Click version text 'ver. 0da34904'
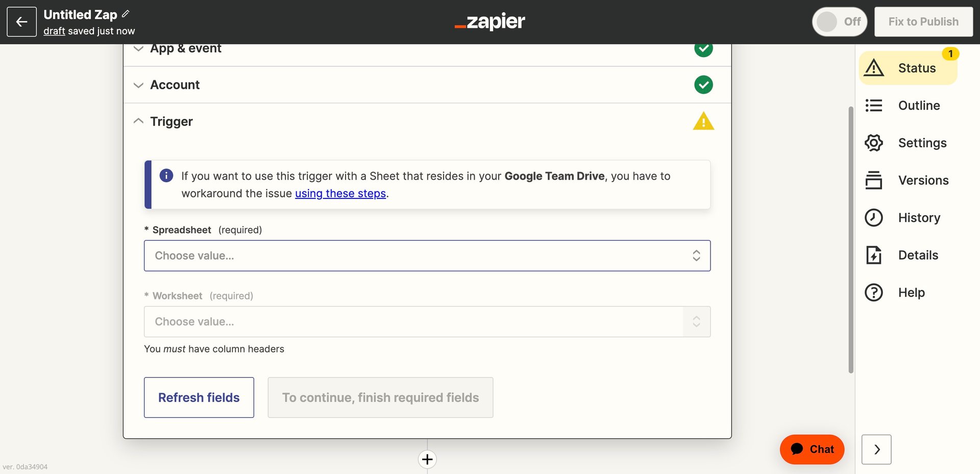This screenshot has height=474, width=980. point(25,467)
